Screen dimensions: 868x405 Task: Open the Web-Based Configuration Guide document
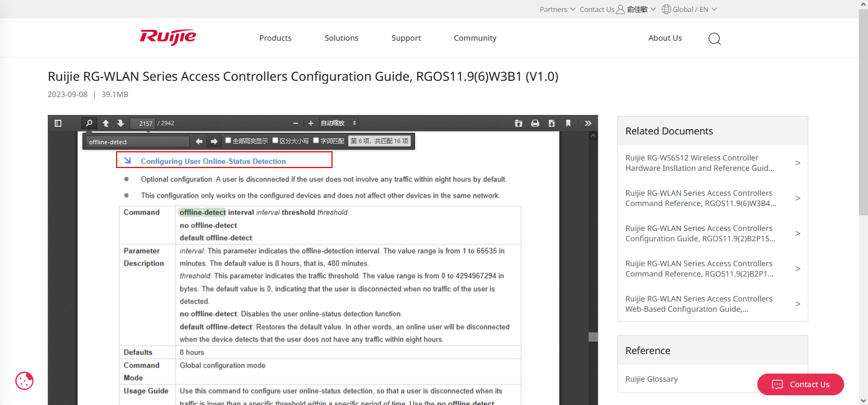tap(699, 304)
